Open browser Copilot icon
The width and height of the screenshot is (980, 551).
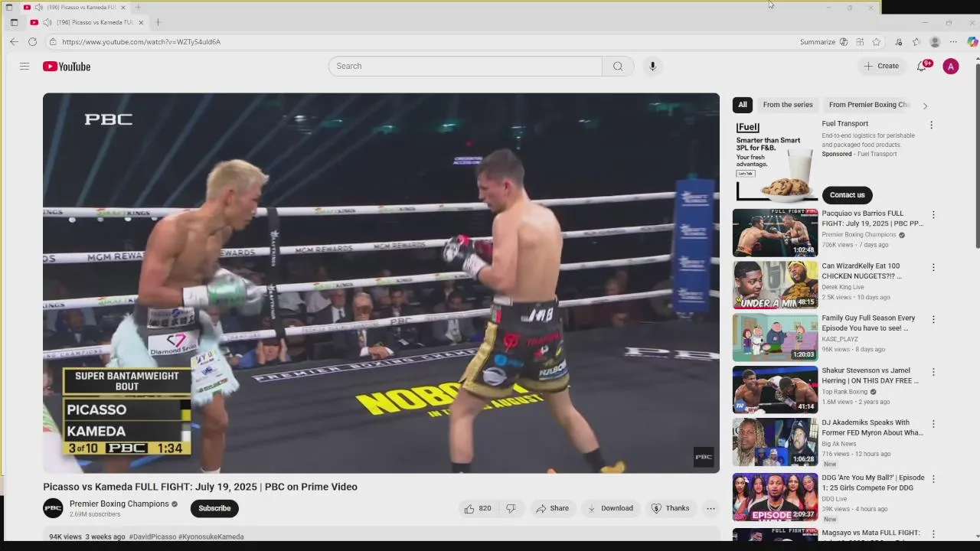(972, 42)
